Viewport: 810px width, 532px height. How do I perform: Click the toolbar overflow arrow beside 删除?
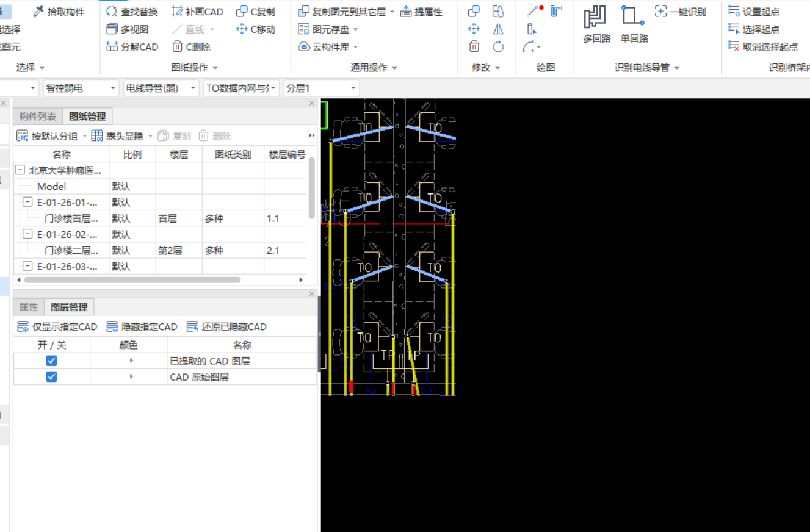(312, 135)
